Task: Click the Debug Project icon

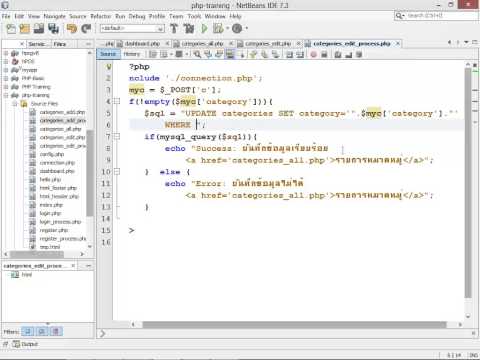Action: (x=218, y=29)
